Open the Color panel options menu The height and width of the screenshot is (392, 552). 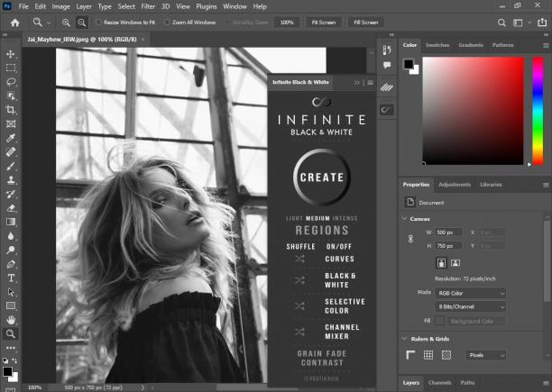[x=546, y=46]
